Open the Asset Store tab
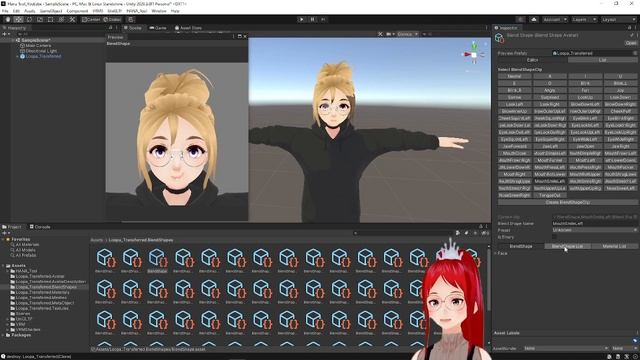This screenshot has width=640, height=360. coord(188,28)
